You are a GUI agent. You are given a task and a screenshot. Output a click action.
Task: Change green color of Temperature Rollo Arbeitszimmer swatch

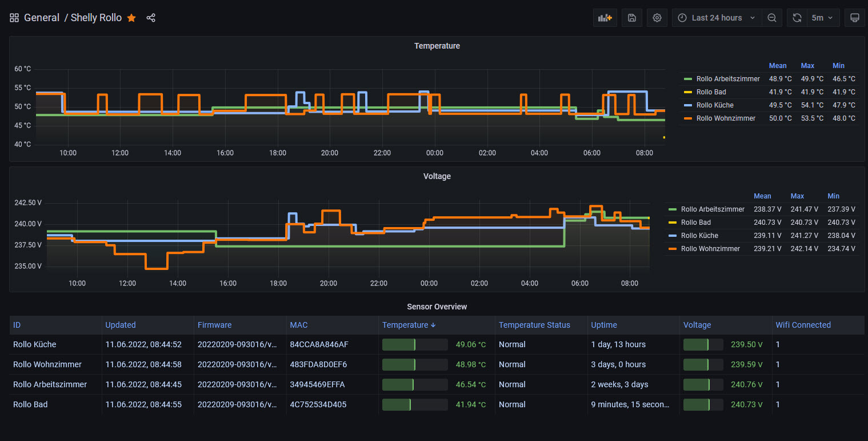pyautogui.click(x=688, y=79)
